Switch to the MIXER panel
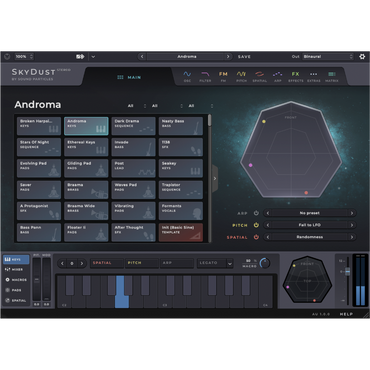 (x=16, y=269)
